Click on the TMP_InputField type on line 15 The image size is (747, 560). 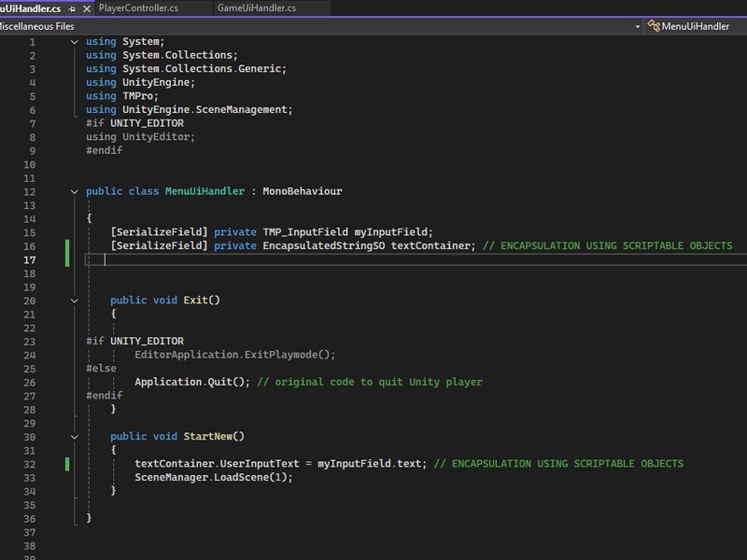coord(305,231)
